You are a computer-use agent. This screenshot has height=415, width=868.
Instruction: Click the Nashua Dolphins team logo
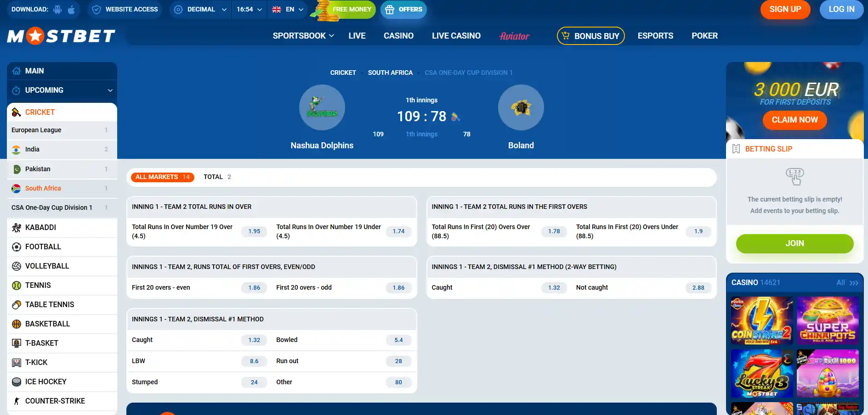point(322,107)
